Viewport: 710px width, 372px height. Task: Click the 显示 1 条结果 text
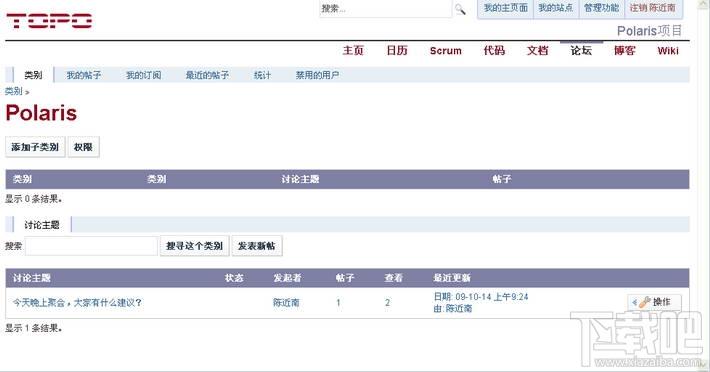point(34,328)
